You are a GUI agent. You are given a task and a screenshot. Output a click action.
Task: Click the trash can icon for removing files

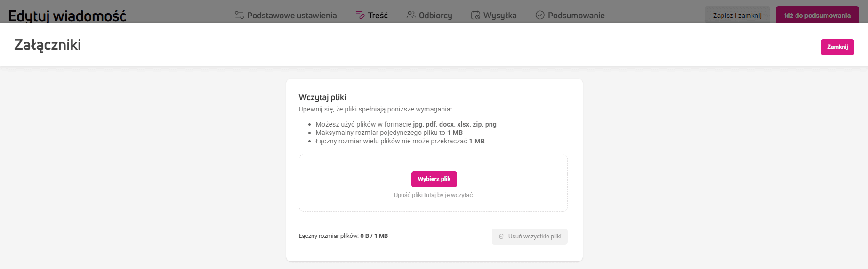point(501,237)
